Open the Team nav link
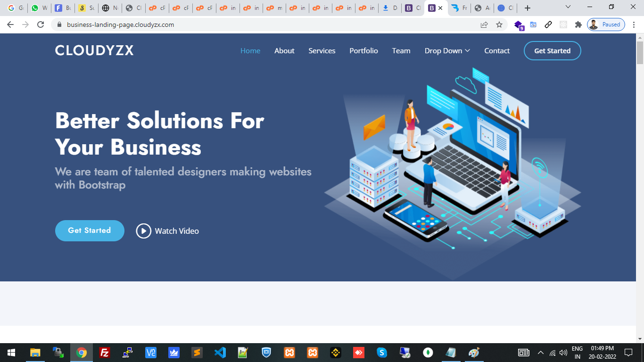The height and width of the screenshot is (362, 644). click(x=401, y=51)
